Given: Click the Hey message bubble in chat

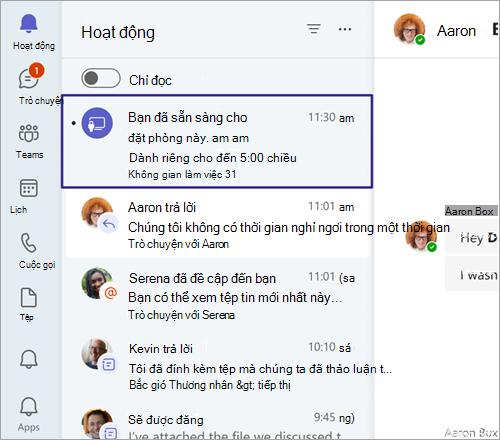Looking at the screenshot, I should click(472, 237).
